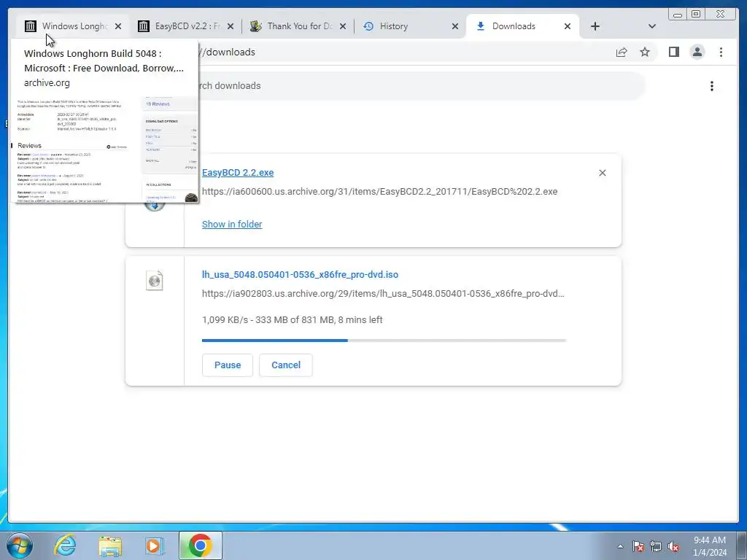Maximize the Chrome window
Image resolution: width=747 pixels, height=560 pixels.
(x=696, y=15)
